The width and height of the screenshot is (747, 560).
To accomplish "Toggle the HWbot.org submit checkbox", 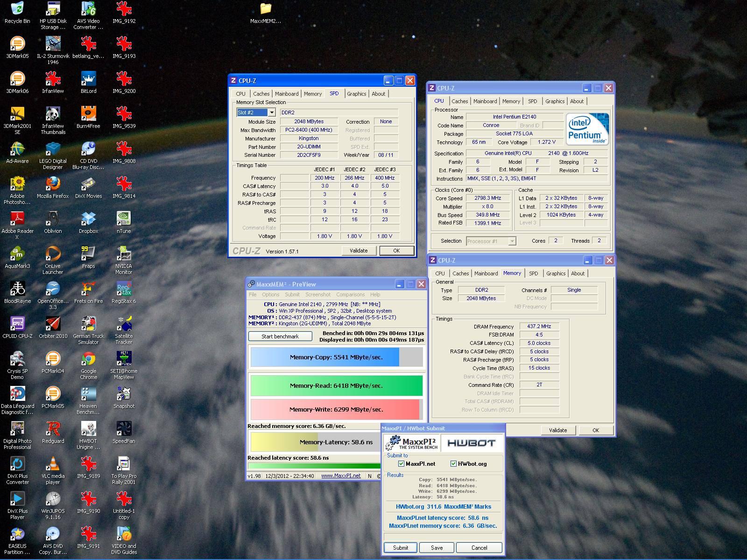I will click(453, 463).
